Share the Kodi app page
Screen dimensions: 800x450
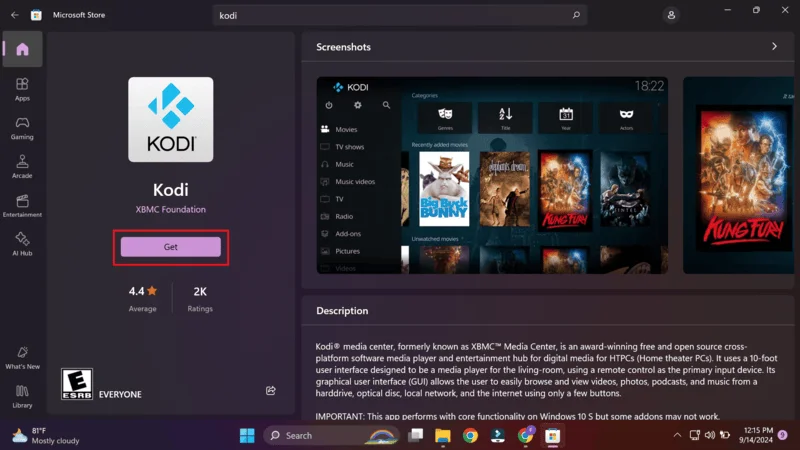[x=271, y=390]
